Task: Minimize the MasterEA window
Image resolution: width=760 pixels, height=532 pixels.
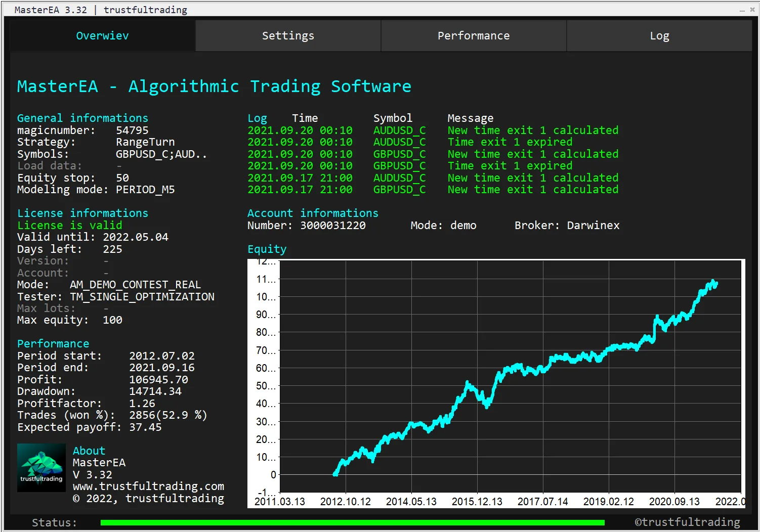Action: coord(742,10)
